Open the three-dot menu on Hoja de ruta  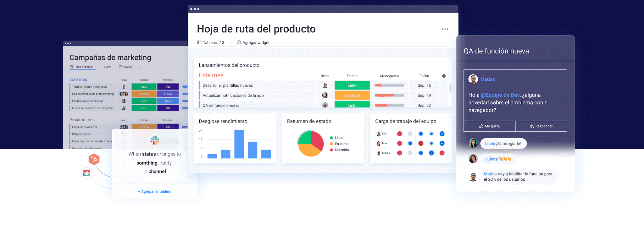[x=445, y=29]
